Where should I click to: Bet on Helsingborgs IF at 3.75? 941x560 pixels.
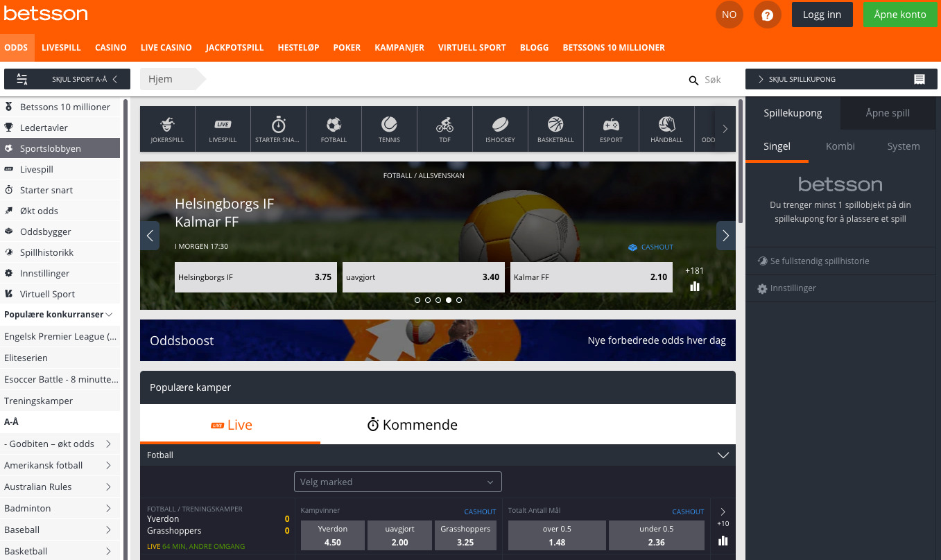[256, 277]
